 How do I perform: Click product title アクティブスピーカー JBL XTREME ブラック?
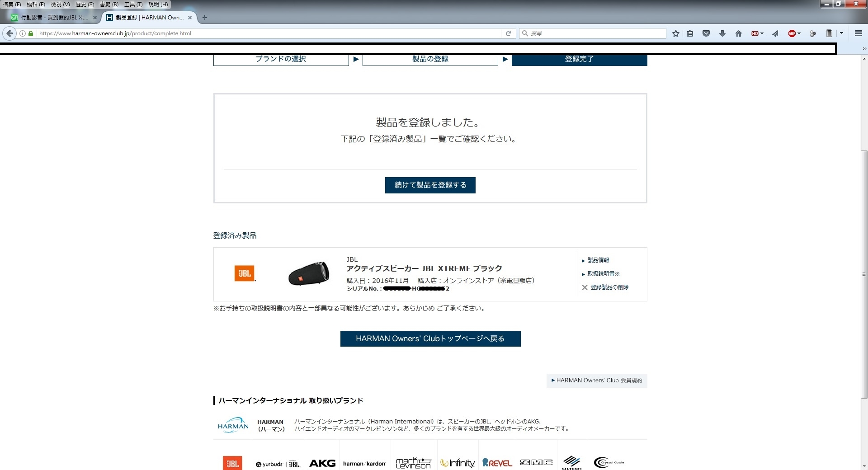tap(424, 268)
